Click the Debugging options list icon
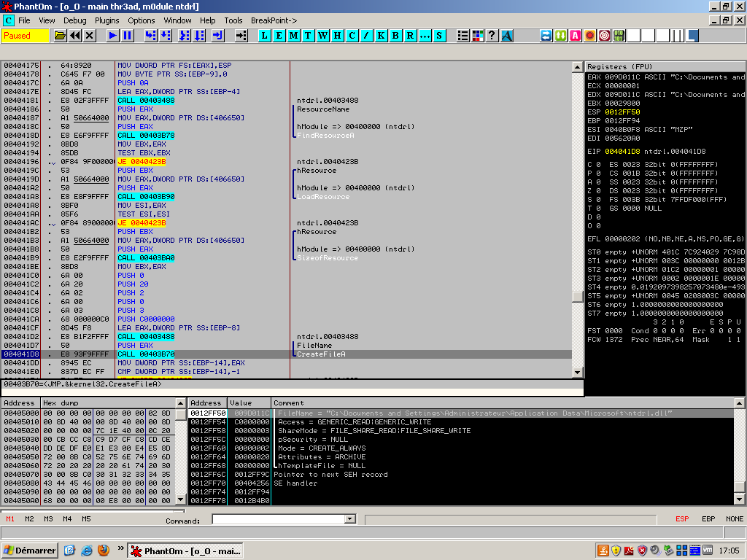The width and height of the screenshot is (747, 560). coord(462,36)
